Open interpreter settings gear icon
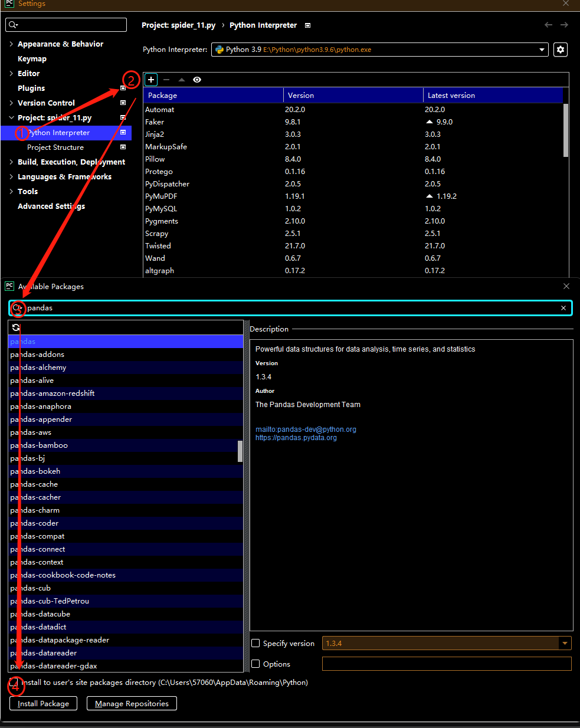The width and height of the screenshot is (580, 728). click(x=561, y=50)
